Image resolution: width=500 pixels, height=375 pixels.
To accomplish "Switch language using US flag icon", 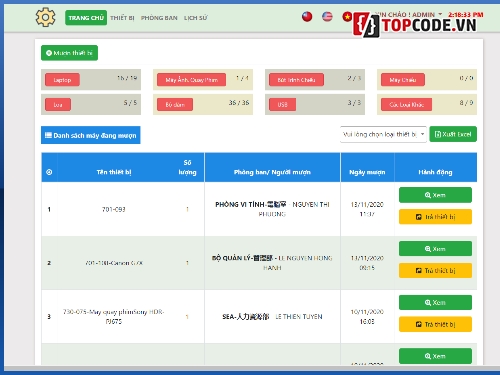I will pos(327,16).
